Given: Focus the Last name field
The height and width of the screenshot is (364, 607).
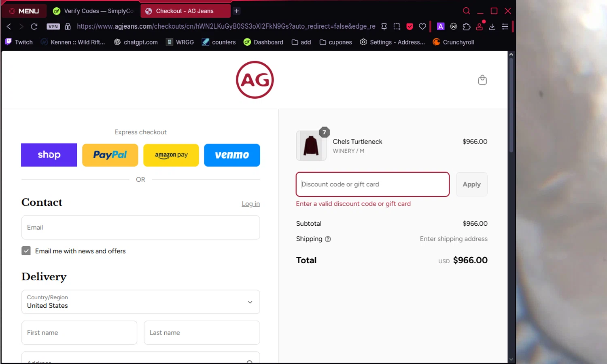Looking at the screenshot, I should (x=202, y=332).
